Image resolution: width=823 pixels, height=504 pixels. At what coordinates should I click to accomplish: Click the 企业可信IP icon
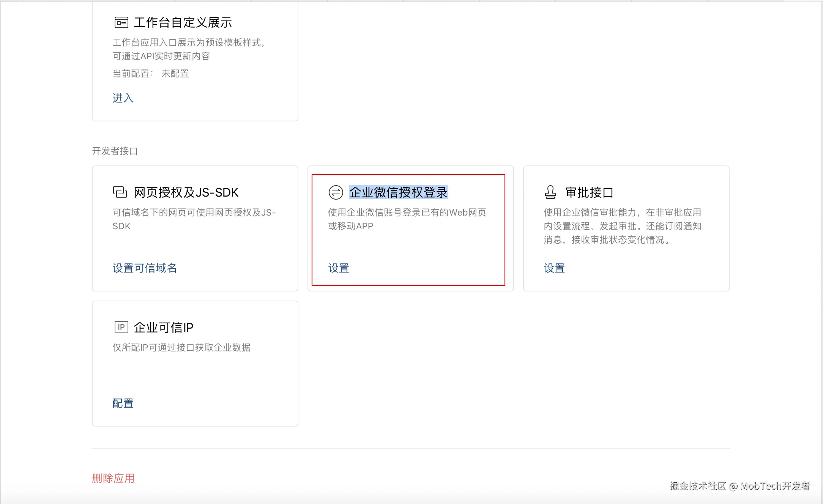(121, 327)
